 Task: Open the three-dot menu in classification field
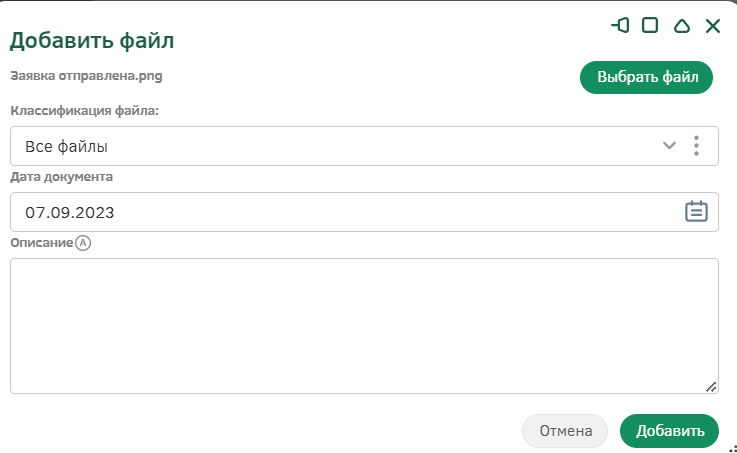pyautogui.click(x=696, y=146)
